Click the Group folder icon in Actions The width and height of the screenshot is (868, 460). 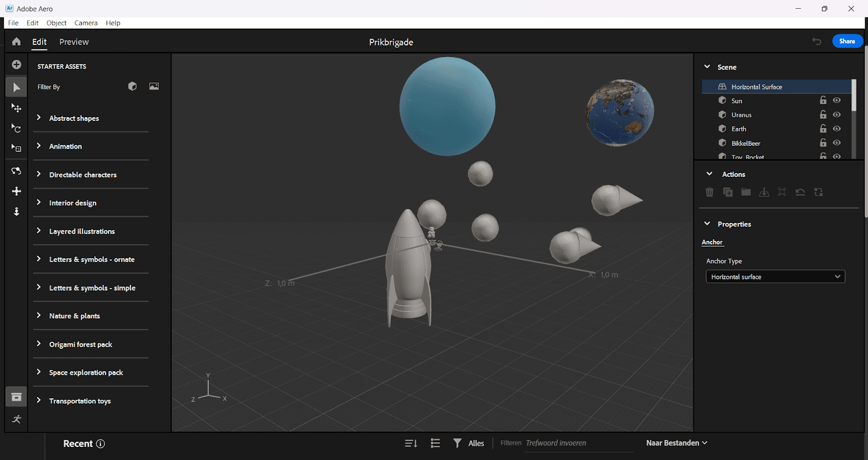(746, 192)
